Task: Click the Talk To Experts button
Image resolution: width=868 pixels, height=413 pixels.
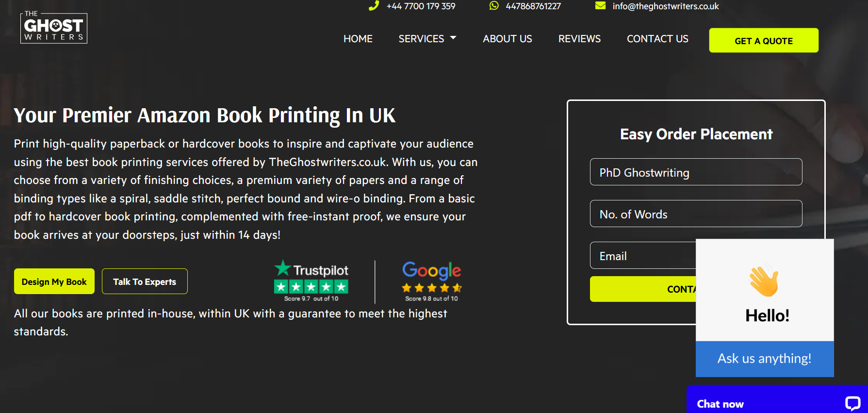Action: click(145, 281)
